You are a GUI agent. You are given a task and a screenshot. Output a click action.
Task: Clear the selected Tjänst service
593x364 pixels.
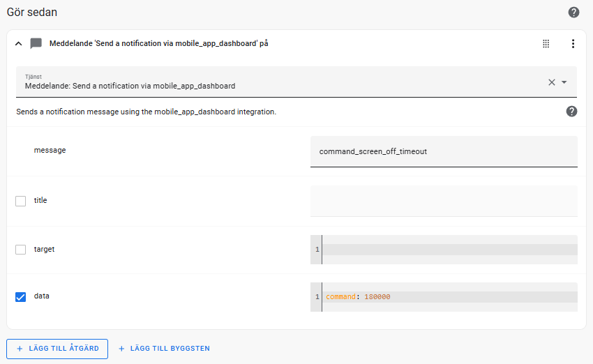552,82
